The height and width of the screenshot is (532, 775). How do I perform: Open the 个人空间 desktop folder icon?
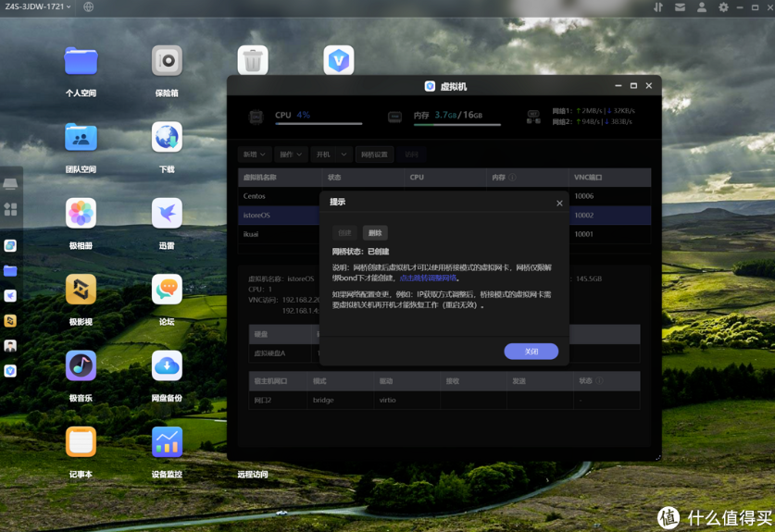click(x=81, y=61)
